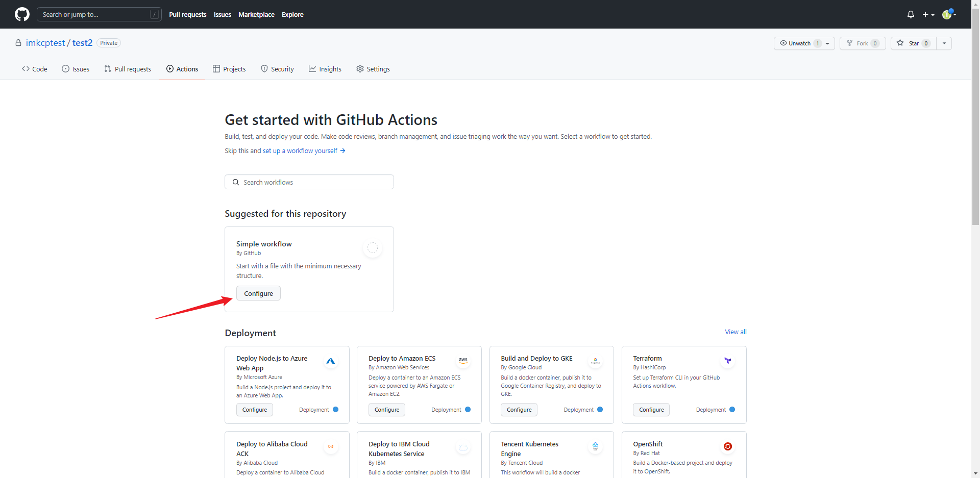Screen dimensions: 980x478
Task: Configure the Simple workflow
Action: pyautogui.click(x=258, y=293)
